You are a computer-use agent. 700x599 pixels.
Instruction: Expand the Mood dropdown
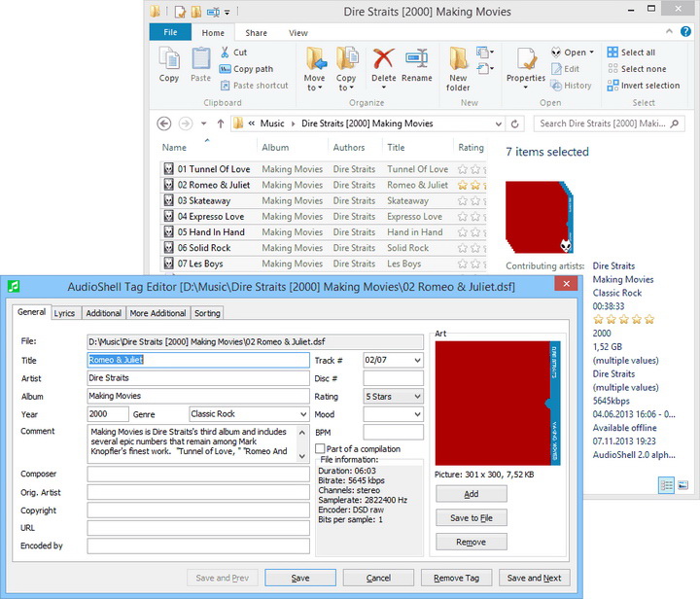[417, 413]
